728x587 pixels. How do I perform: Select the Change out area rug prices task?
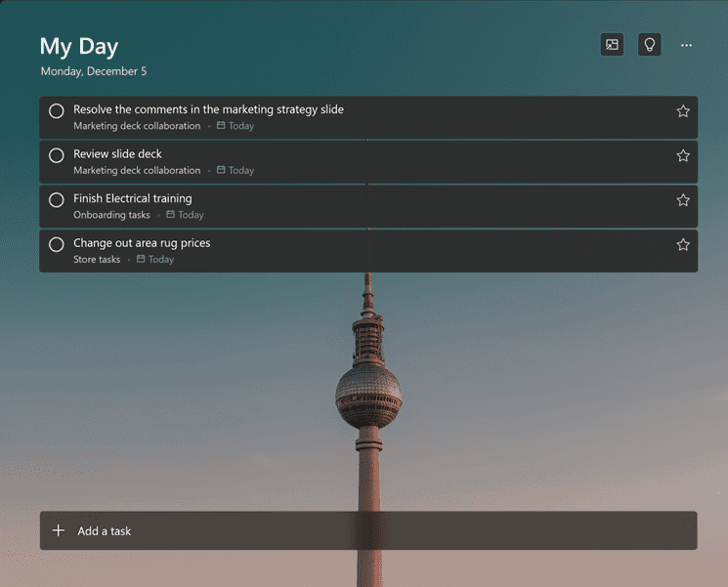(368, 251)
